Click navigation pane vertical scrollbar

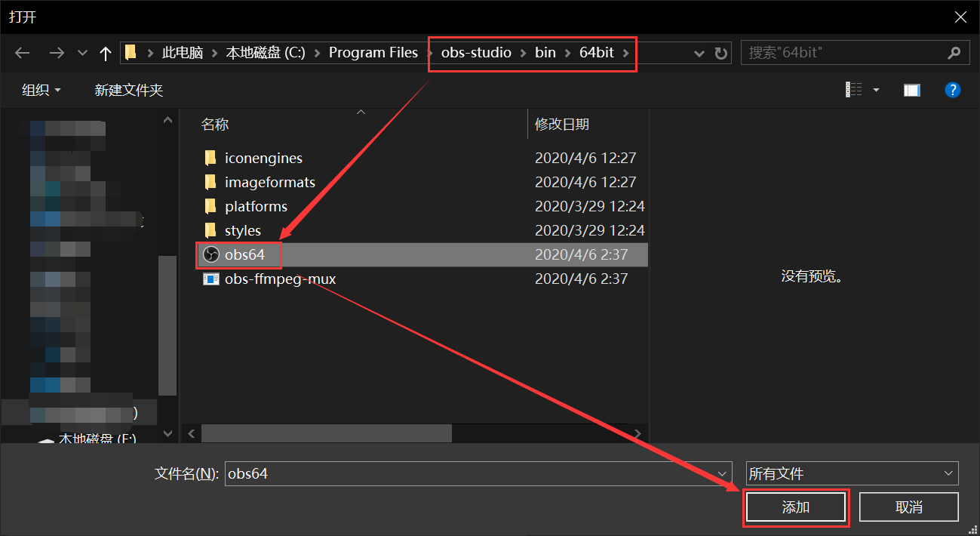click(x=168, y=325)
